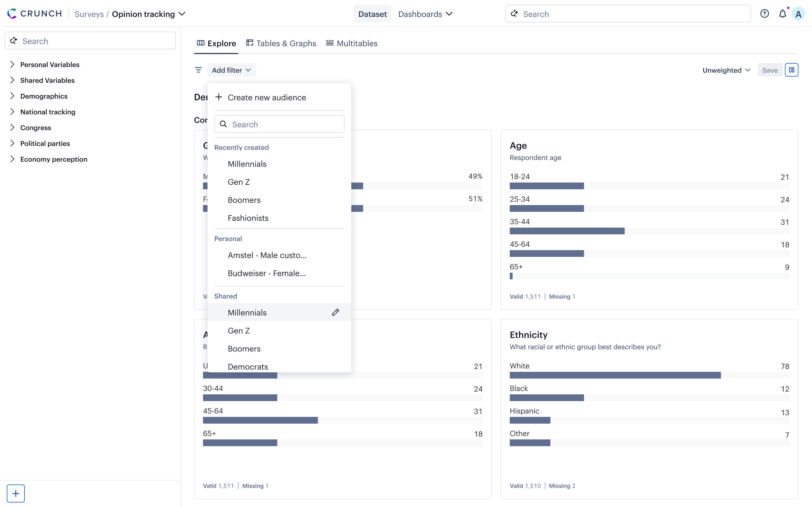
Task: Open notifications bell icon
Action: [782, 14]
